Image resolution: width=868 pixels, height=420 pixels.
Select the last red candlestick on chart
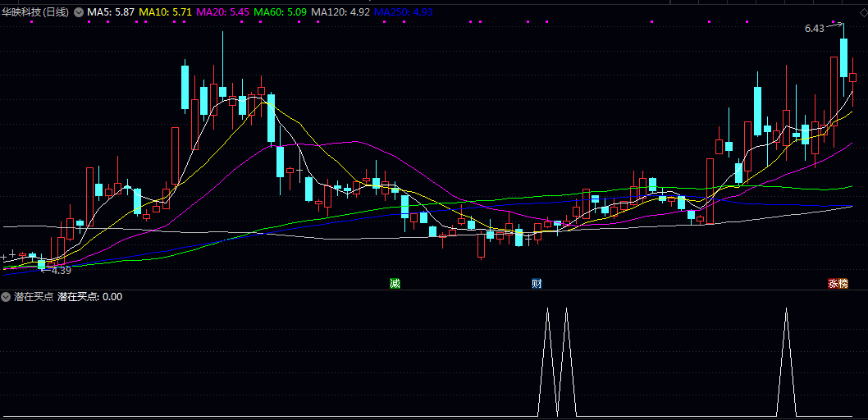point(853,77)
